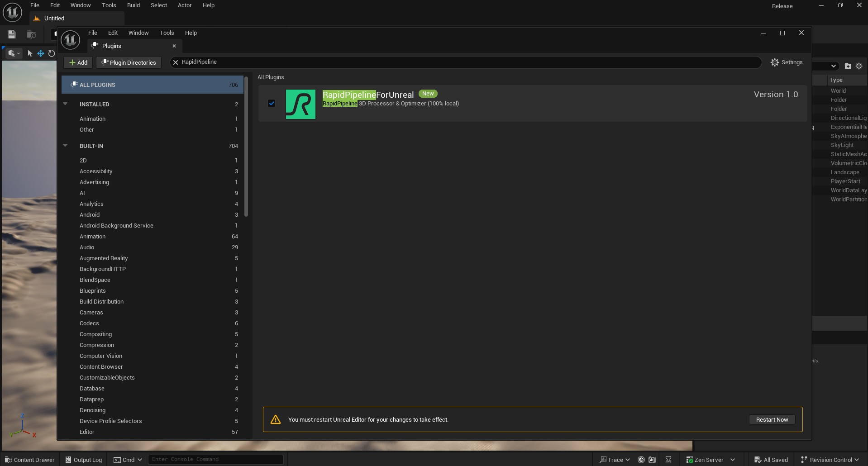Open Cmd console type dropdown
868x466 pixels.
128,460
